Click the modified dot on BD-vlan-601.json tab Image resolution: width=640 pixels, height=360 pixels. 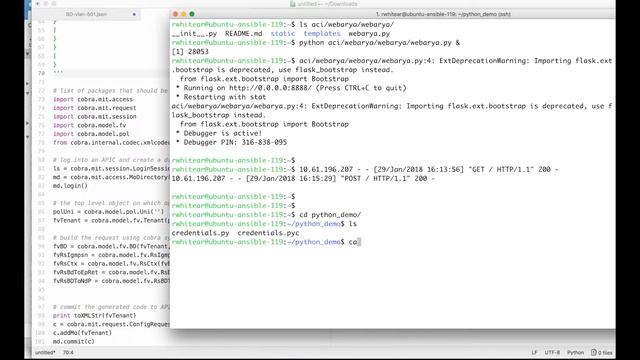[x=134, y=14]
